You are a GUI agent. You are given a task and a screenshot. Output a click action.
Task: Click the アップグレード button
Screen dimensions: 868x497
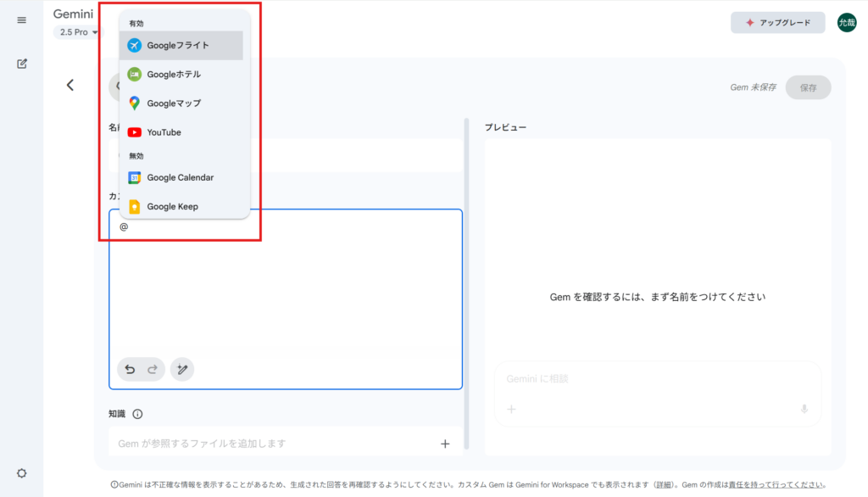[x=778, y=23]
